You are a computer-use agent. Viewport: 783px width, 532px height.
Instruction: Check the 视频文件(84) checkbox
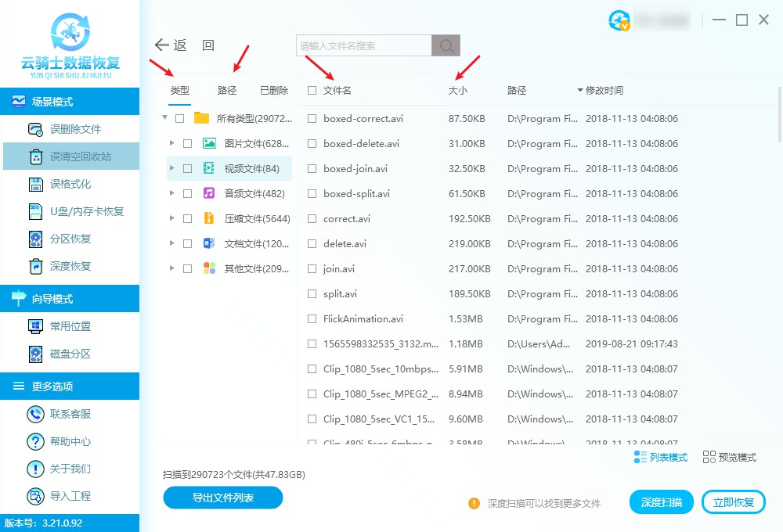(x=186, y=168)
